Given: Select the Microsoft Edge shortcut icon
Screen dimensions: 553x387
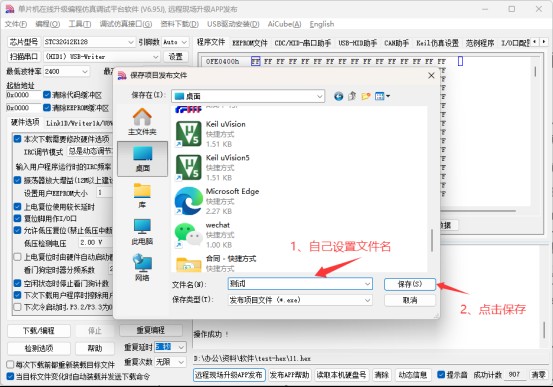Looking at the screenshot, I should (x=189, y=201).
